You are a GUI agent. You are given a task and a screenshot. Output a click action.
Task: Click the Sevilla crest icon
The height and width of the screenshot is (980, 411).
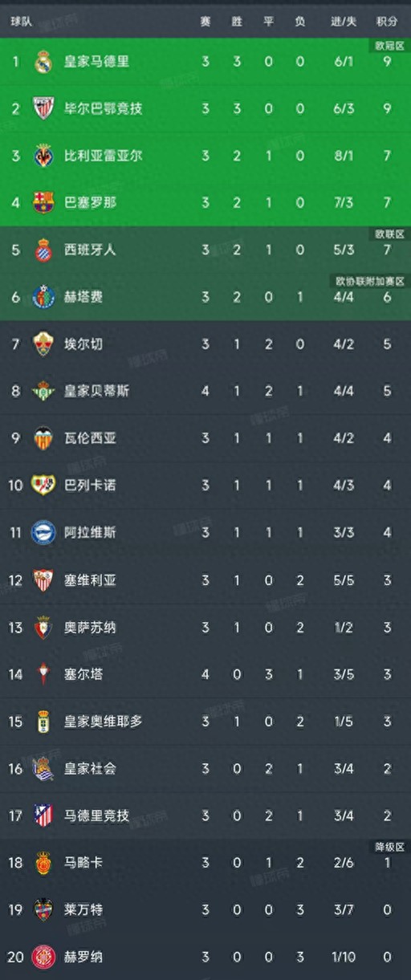point(43,579)
